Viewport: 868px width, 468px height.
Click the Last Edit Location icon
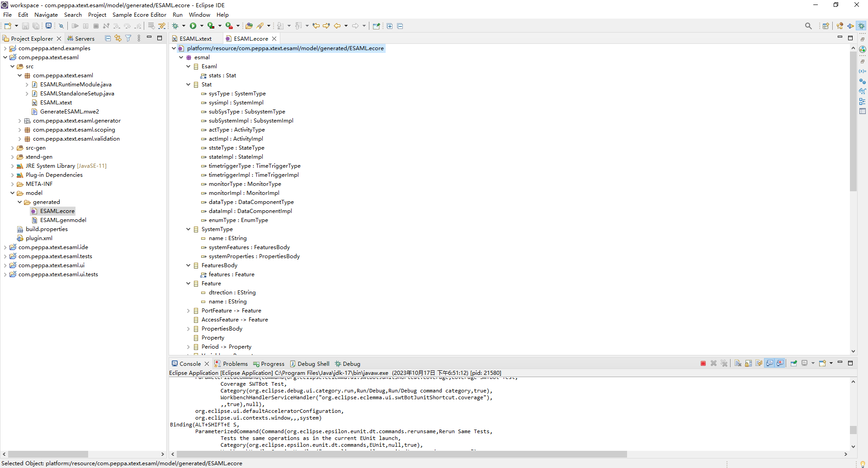point(316,26)
